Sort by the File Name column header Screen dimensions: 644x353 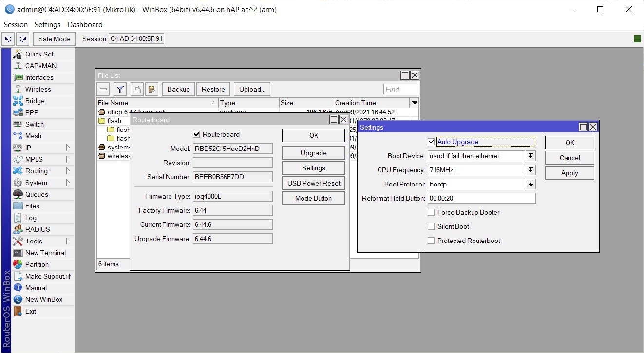tap(157, 103)
